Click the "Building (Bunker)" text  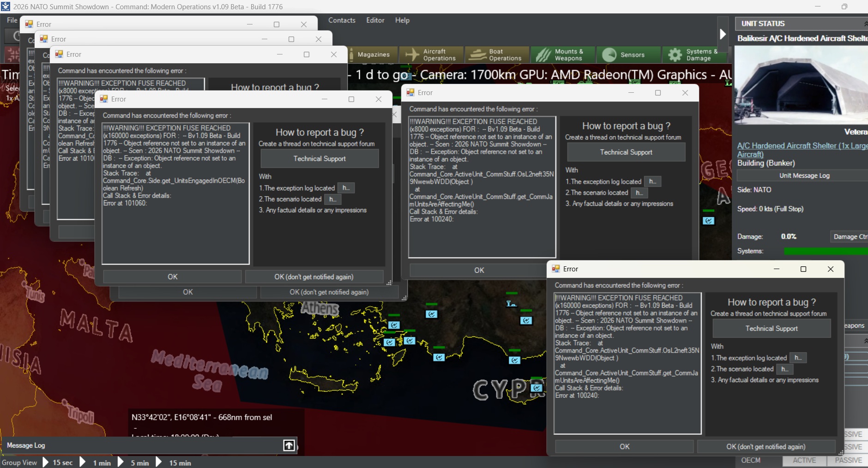pyautogui.click(x=766, y=163)
